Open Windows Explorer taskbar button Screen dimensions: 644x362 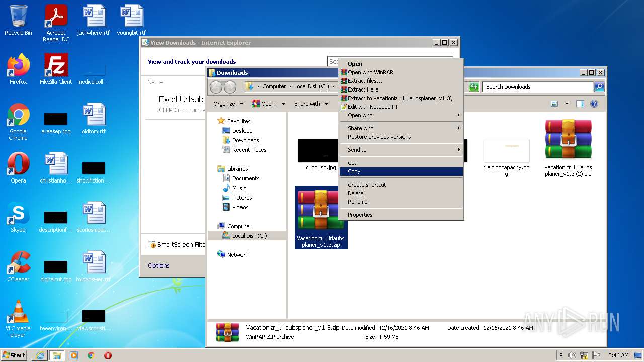coord(56,355)
